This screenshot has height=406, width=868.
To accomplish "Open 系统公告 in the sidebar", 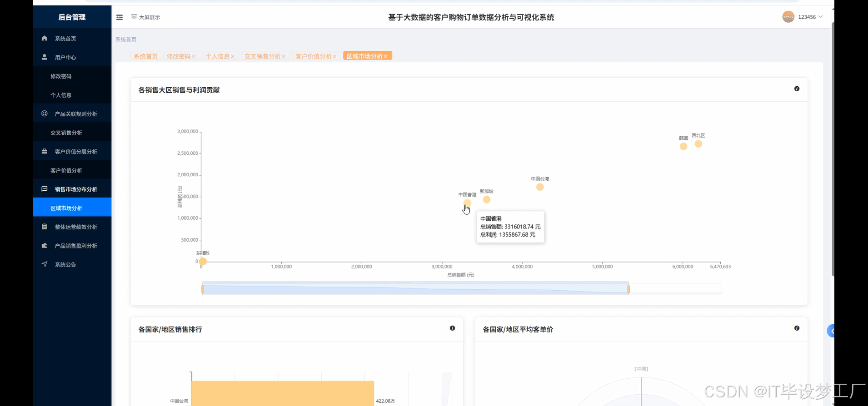I will tap(72, 264).
